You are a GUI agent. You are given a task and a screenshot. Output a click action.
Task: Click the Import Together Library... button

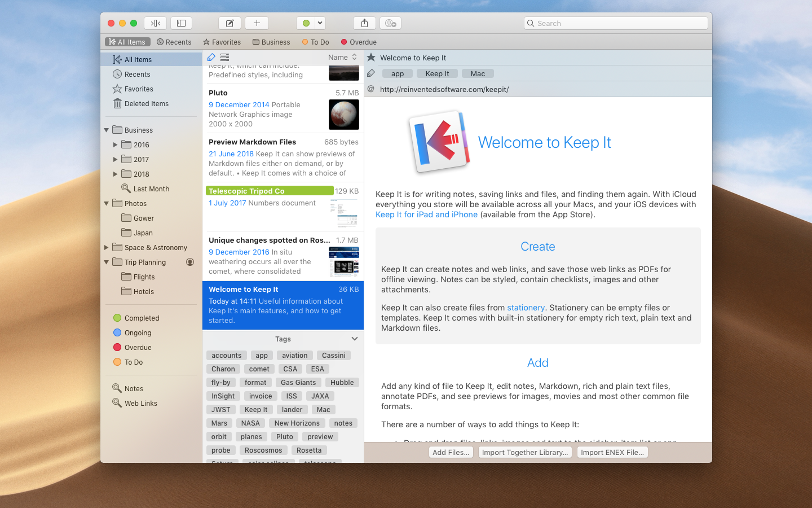(x=525, y=452)
